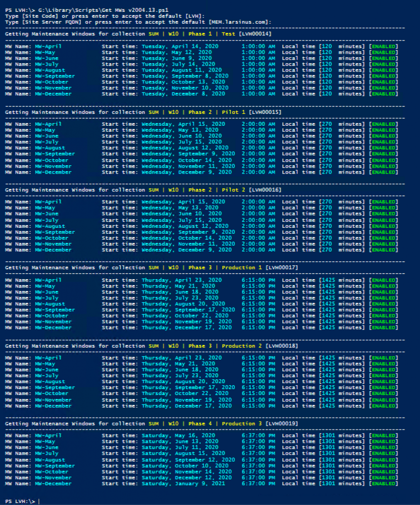
Task: Click the date "Saturday, October 10, 2020"
Action: click(185, 466)
